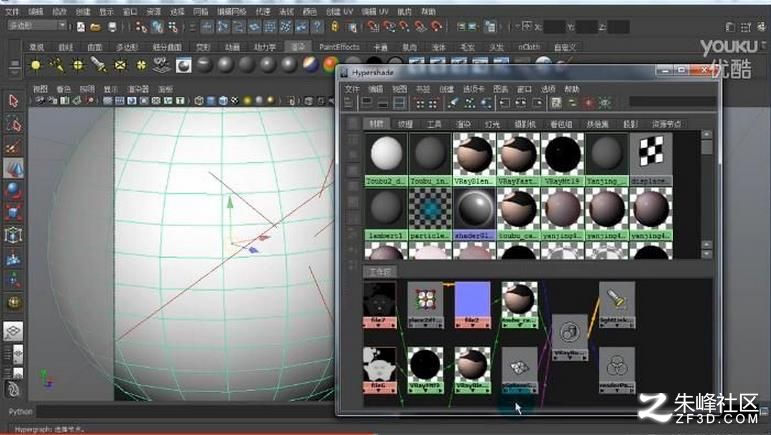Open viewport 视图 panel menu

[x=40, y=89]
